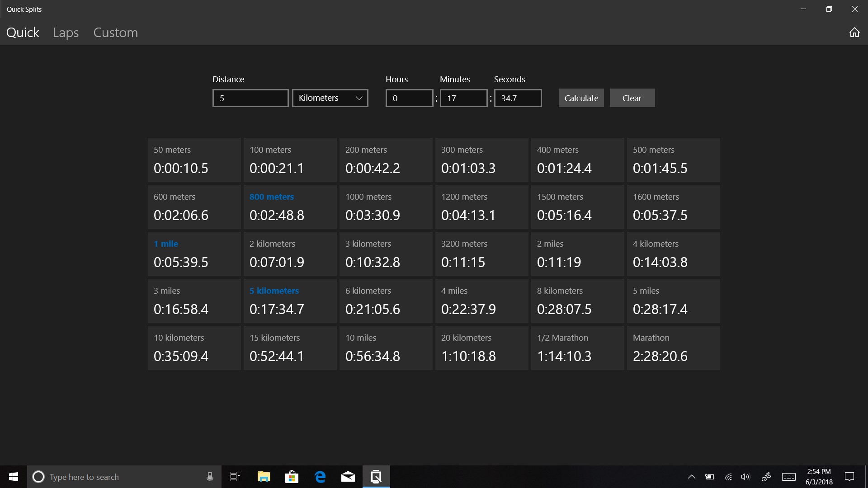This screenshot has width=868, height=488.
Task: Show hidden system tray icons
Action: coord(691,477)
